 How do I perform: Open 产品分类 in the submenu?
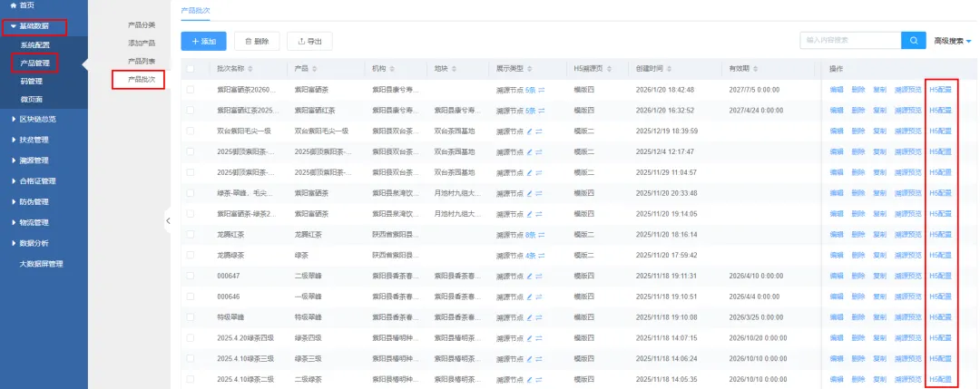coord(142,25)
